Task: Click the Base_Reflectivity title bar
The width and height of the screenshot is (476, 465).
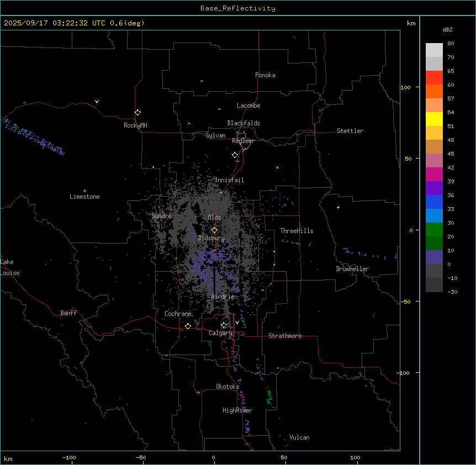Action: (x=237, y=8)
